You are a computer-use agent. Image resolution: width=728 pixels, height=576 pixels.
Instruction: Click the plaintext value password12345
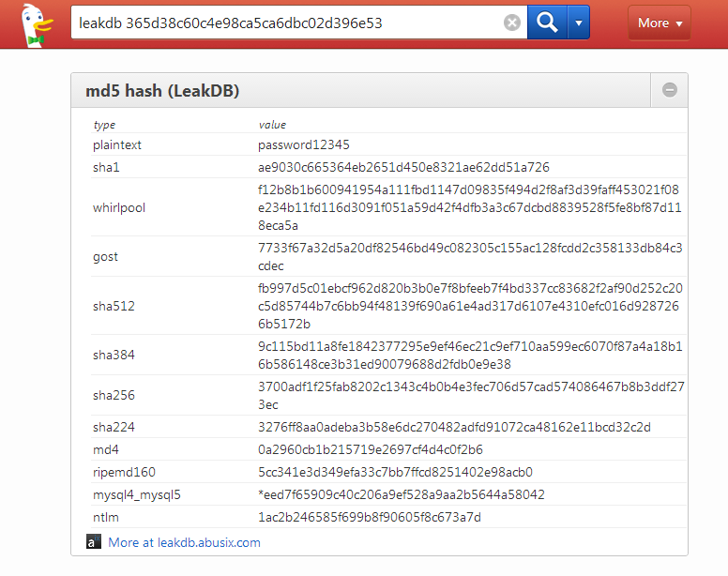[304, 144]
